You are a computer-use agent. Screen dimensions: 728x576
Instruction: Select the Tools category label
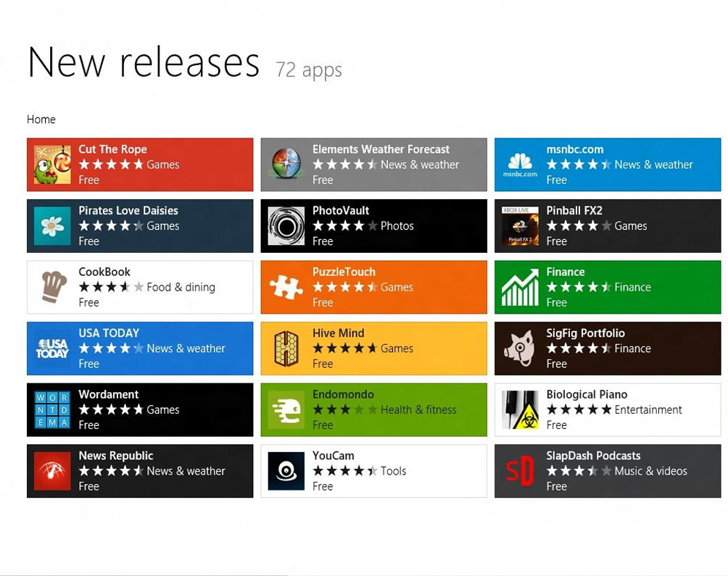tap(394, 471)
